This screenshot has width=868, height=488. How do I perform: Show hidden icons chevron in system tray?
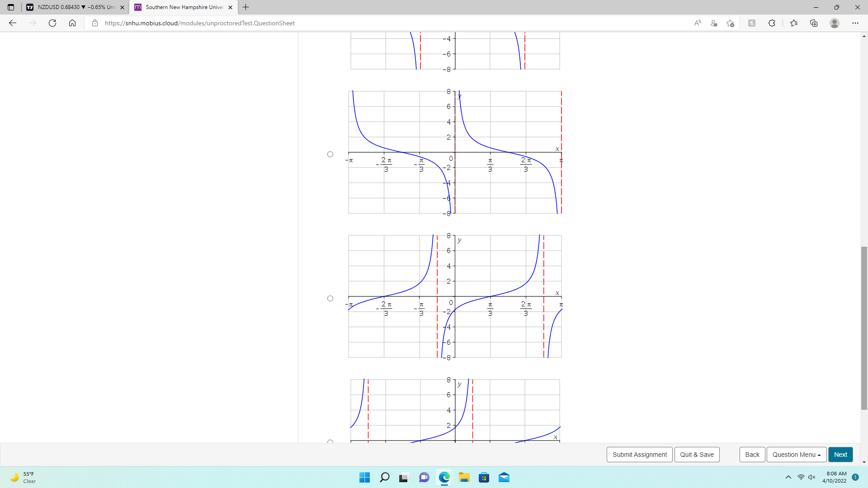pyautogui.click(x=788, y=477)
